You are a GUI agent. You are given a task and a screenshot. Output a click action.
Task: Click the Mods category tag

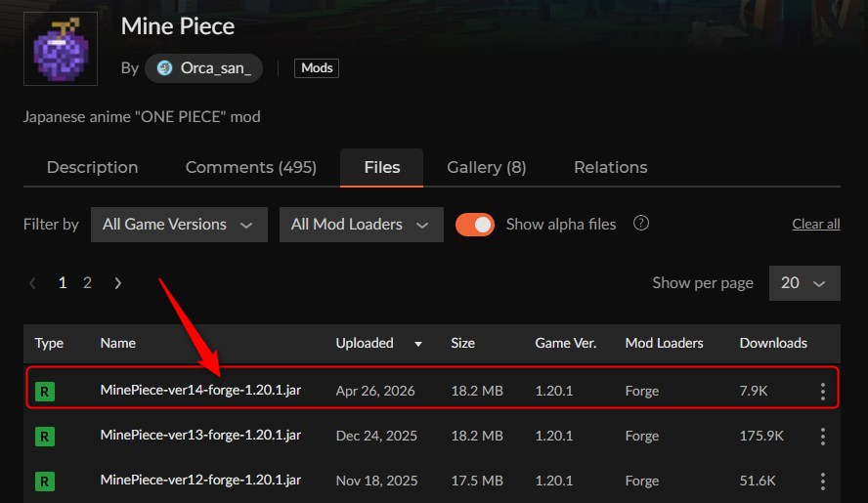pyautogui.click(x=317, y=68)
